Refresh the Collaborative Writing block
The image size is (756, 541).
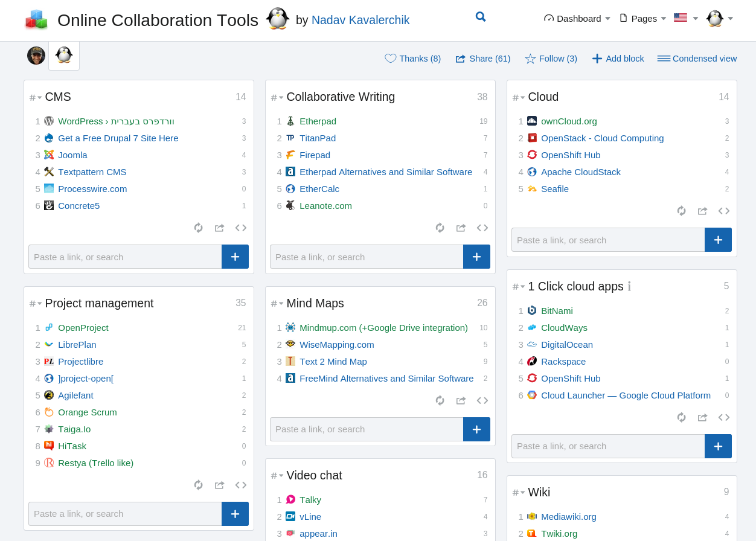[440, 228]
